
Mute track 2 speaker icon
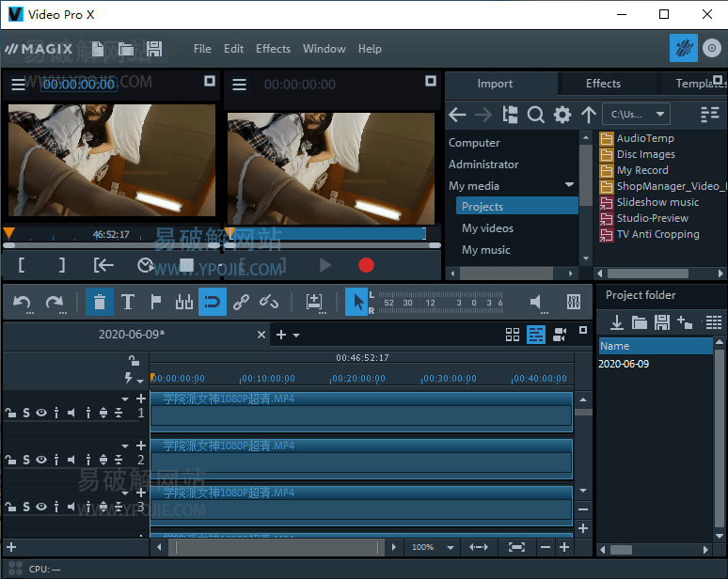tap(71, 460)
